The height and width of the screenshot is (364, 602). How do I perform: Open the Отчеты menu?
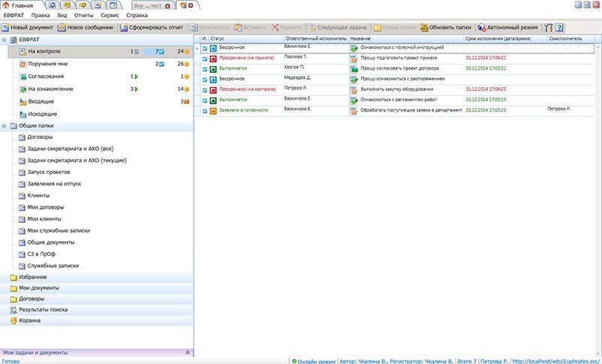[84, 15]
